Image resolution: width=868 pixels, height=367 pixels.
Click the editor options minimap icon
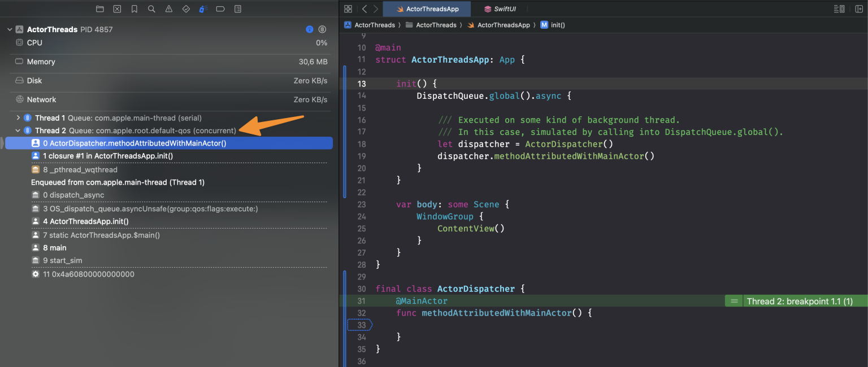839,8
